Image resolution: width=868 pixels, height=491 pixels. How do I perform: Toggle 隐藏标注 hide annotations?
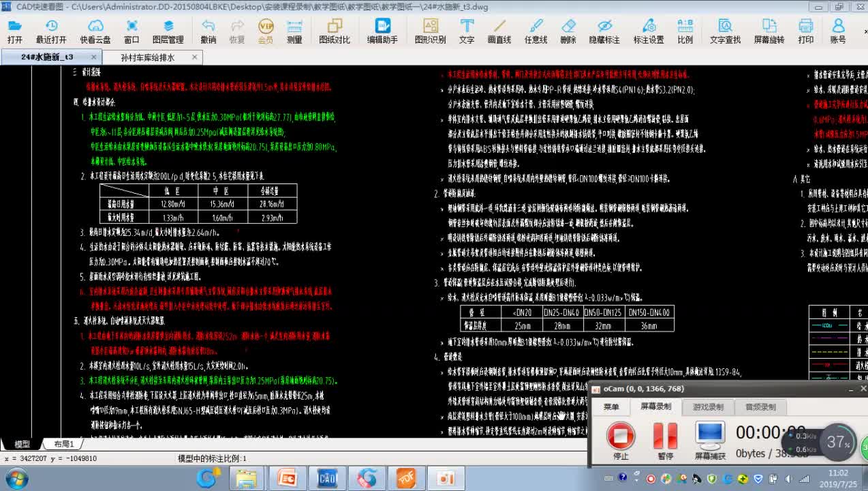(604, 31)
